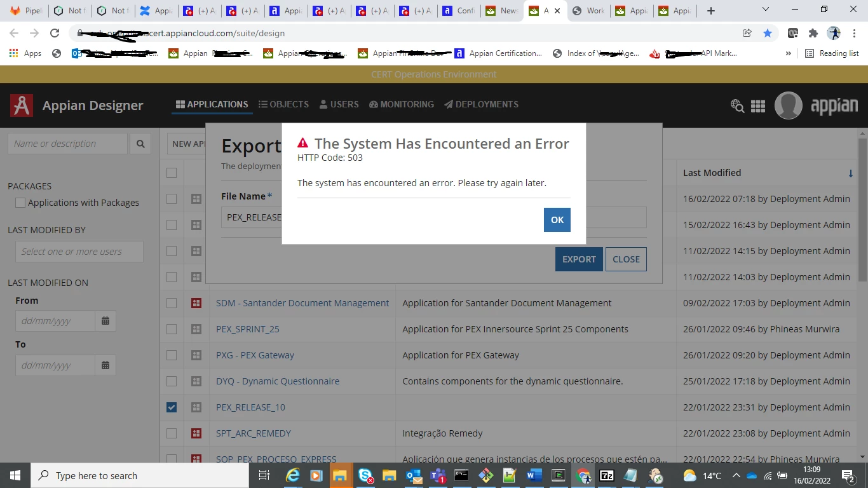The height and width of the screenshot is (488, 868).
Task: Go to the USERS tab
Action: [339, 104]
